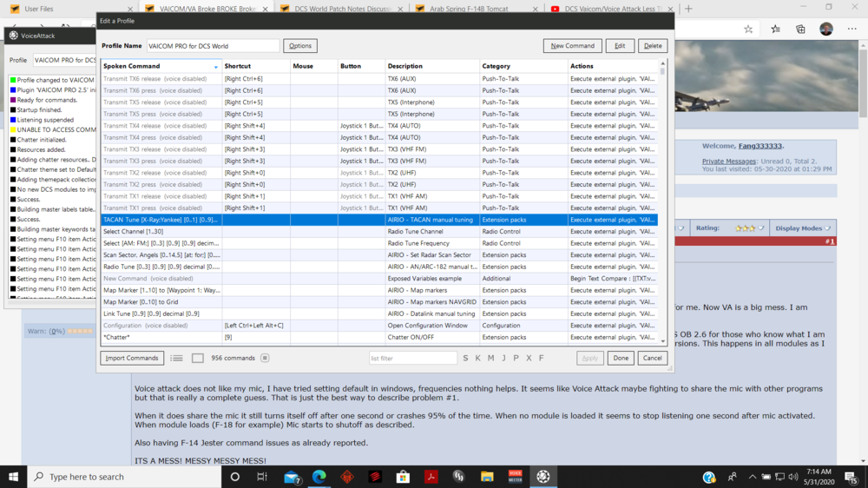This screenshot has width=868, height=488.
Task: Open the Fang333333 username link
Action: point(760,146)
